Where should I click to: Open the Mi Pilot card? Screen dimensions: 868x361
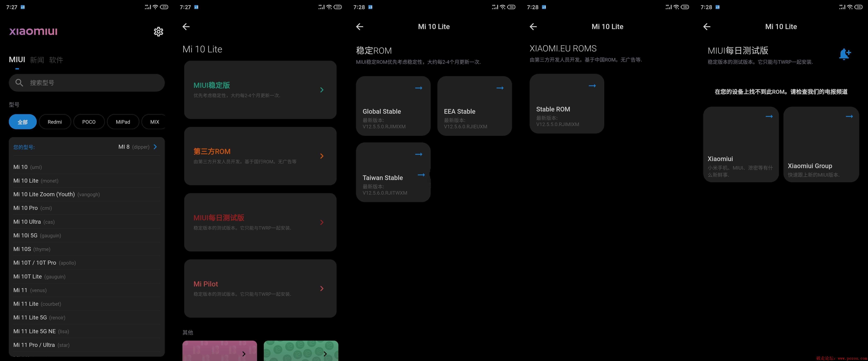click(260, 289)
